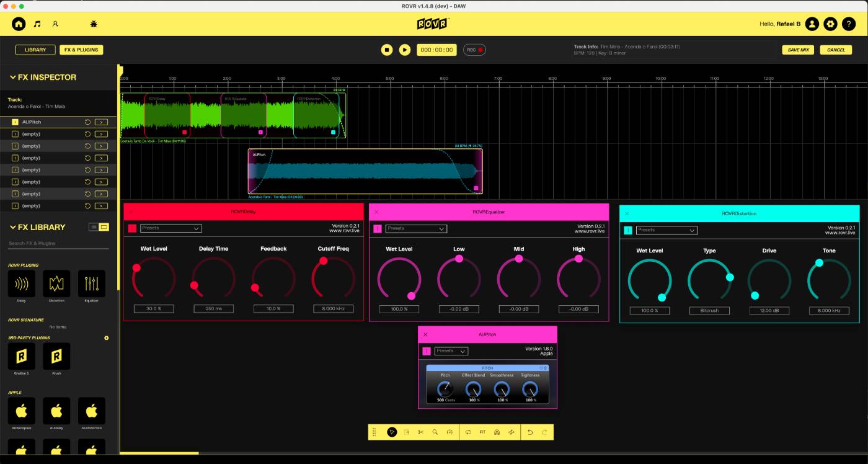
Task: Select the Equalizer plugin icon
Action: [92, 284]
